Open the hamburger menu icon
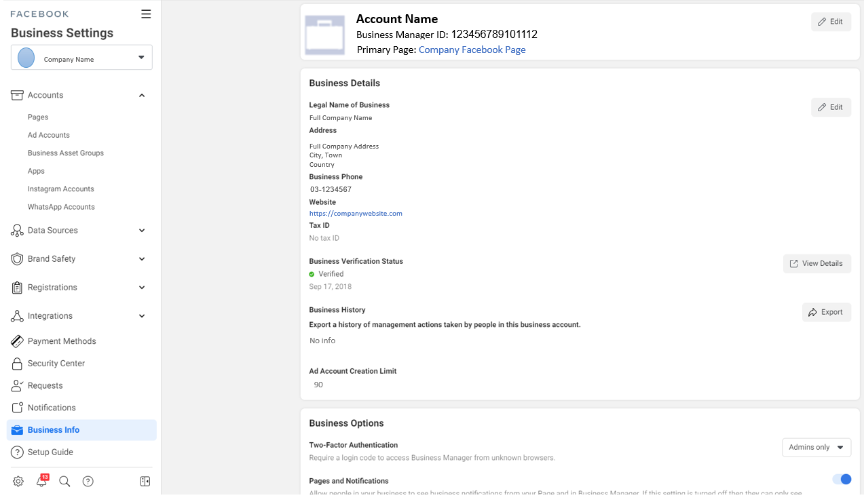Screen dimensions: 864x504 [146, 14]
